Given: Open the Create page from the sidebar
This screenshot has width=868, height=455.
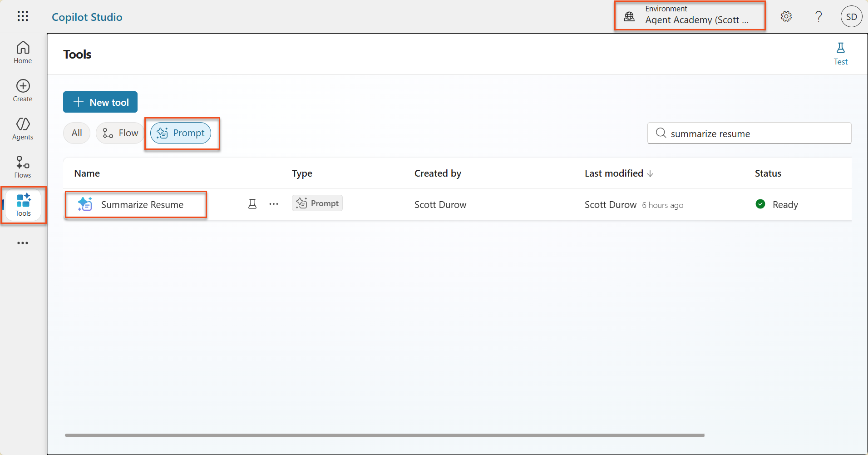Looking at the screenshot, I should click(x=23, y=91).
